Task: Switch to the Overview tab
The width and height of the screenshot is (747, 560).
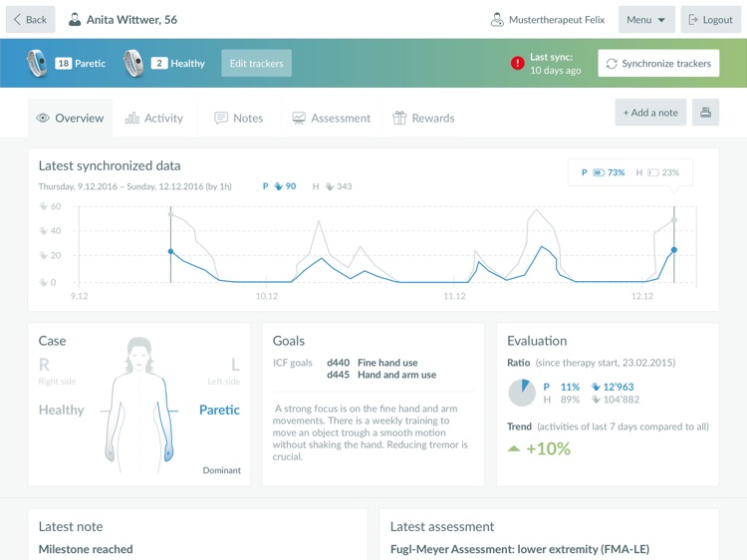Action: [x=70, y=119]
